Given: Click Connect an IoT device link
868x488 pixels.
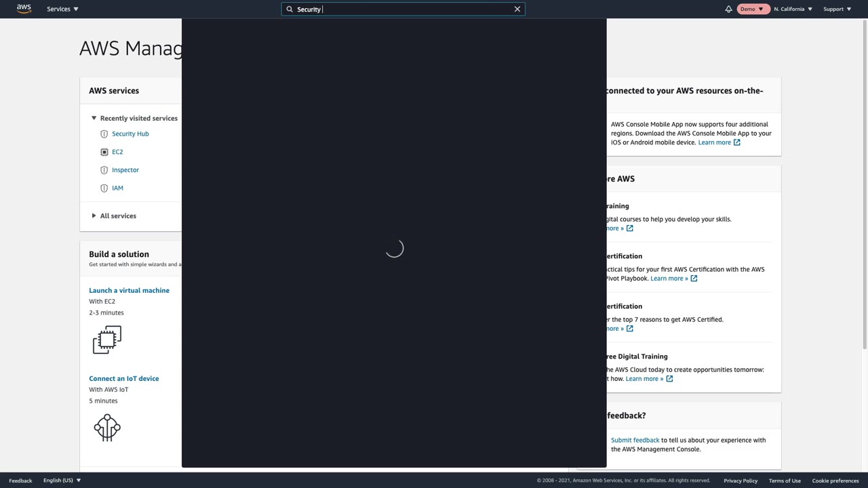Looking at the screenshot, I should [123, 378].
